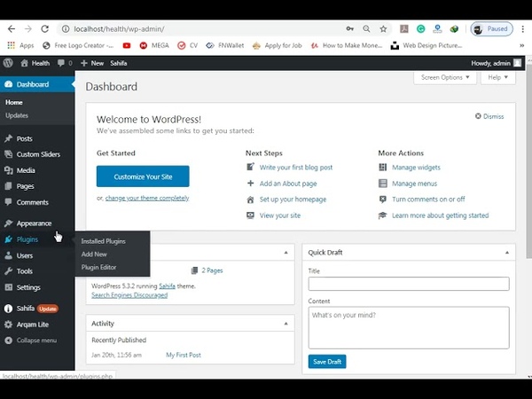
Task: Collapse the Activity panel
Action: [x=286, y=324]
